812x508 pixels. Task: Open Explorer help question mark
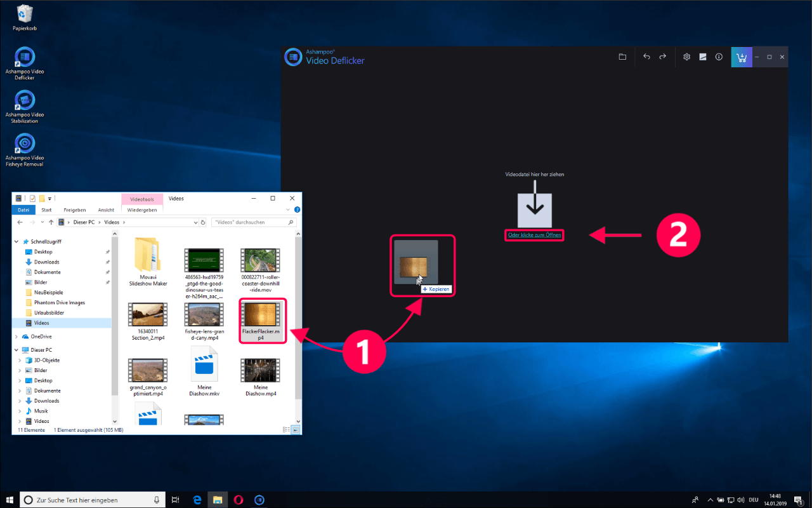click(297, 210)
